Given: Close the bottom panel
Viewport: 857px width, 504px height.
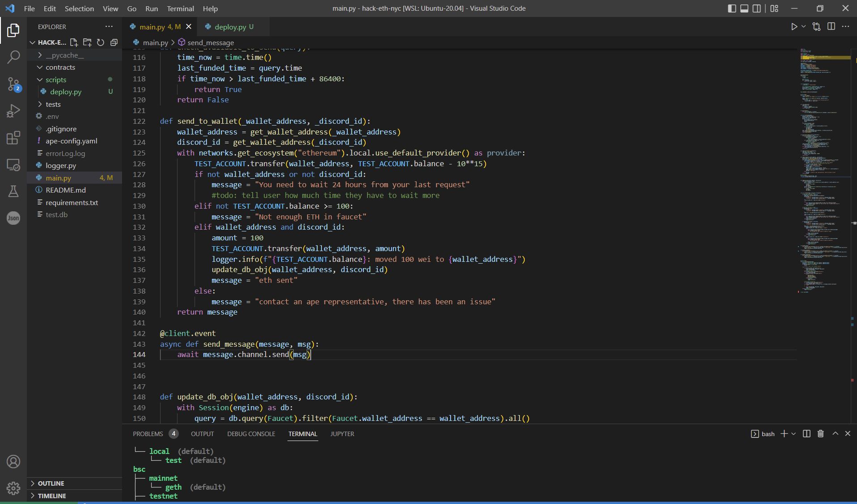Looking at the screenshot, I should coord(848,433).
